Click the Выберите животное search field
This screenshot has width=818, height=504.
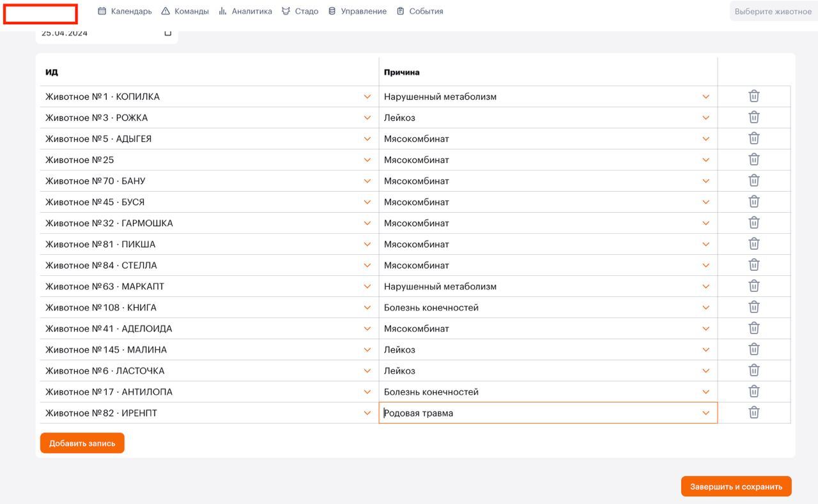point(773,11)
